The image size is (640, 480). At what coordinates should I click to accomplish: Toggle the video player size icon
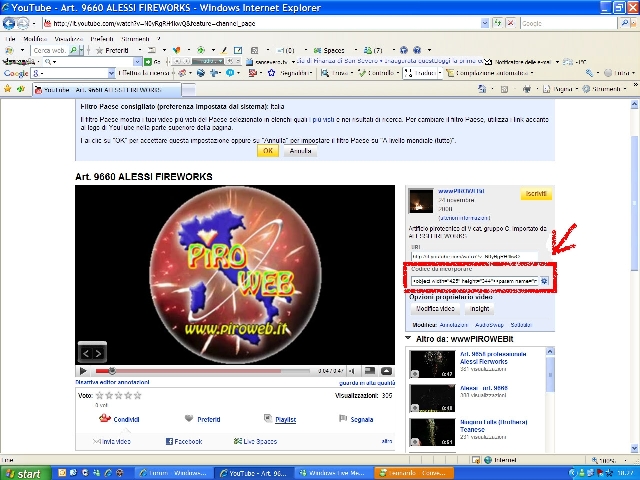[x=370, y=371]
